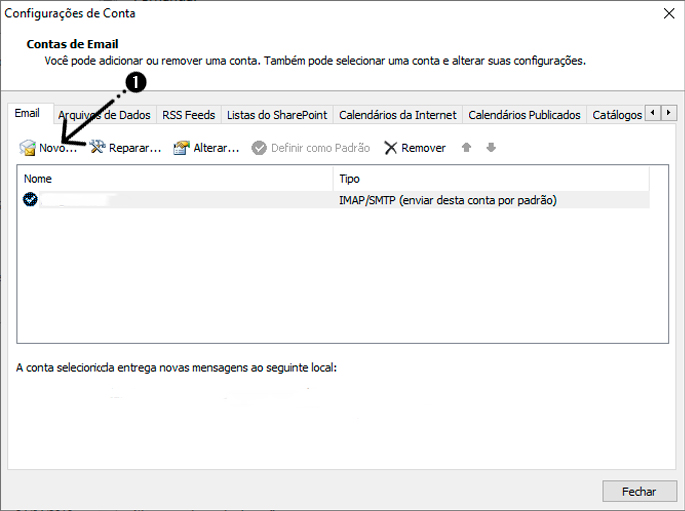Image resolution: width=685 pixels, height=511 pixels.
Task: Sort accounts by Tipo column header
Action: [x=490, y=179]
